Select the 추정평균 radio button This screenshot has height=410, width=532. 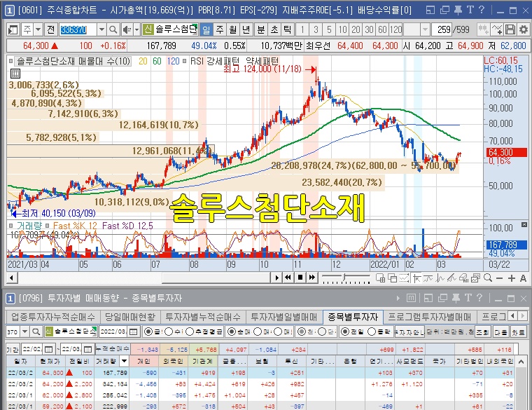190,332
